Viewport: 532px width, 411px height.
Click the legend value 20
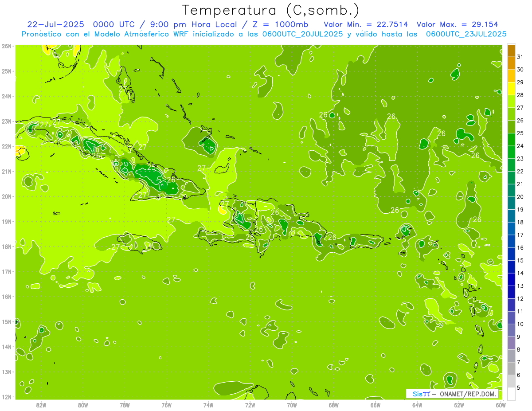tap(520, 197)
